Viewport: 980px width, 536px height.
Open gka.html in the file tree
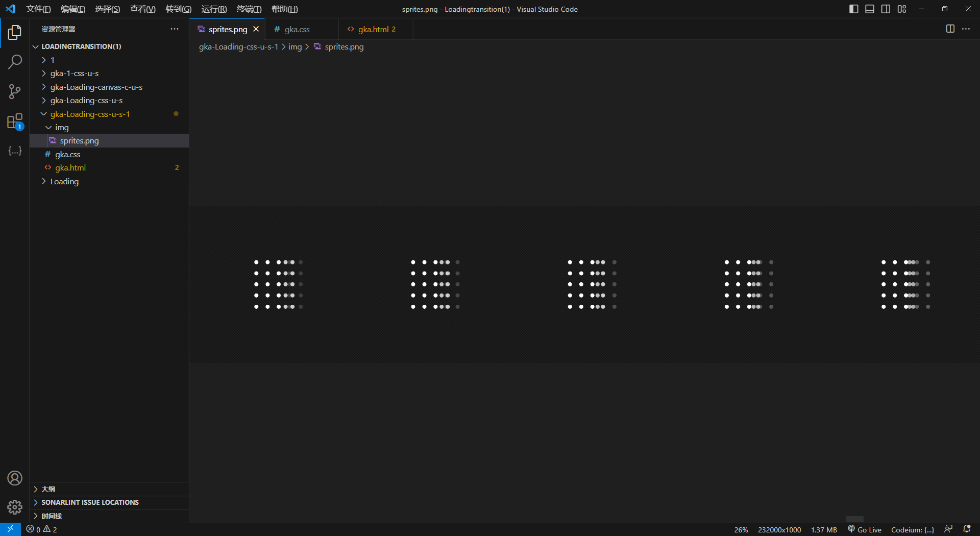pos(70,167)
